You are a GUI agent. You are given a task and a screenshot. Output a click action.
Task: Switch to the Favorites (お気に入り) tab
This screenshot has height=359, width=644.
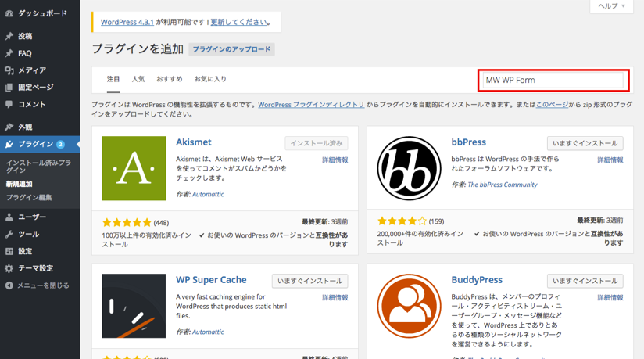coord(210,79)
